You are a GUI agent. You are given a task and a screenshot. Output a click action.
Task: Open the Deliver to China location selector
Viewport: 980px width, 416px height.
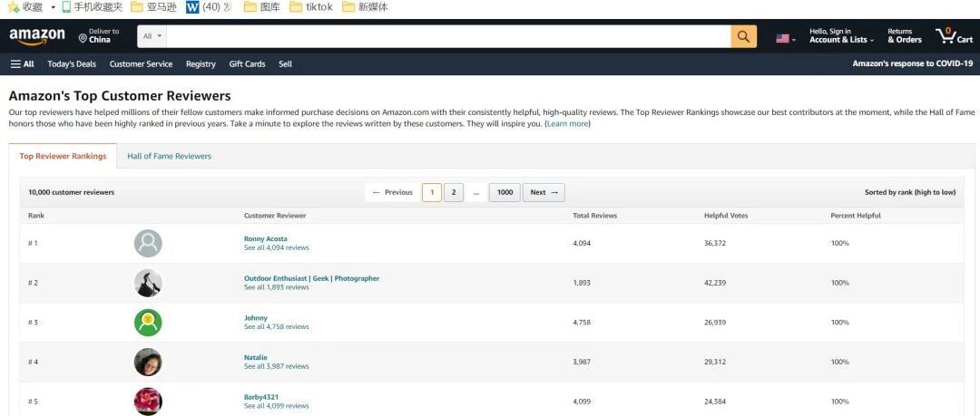tap(99, 35)
